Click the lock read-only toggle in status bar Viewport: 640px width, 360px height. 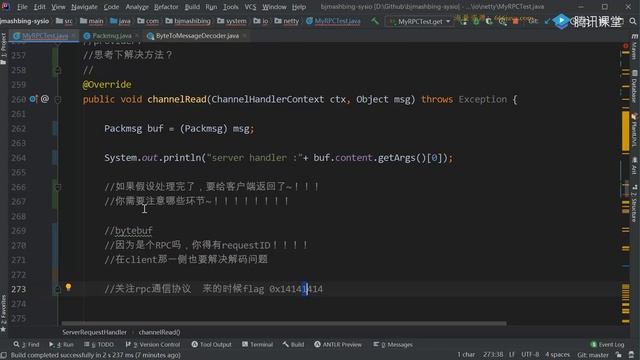619,355
